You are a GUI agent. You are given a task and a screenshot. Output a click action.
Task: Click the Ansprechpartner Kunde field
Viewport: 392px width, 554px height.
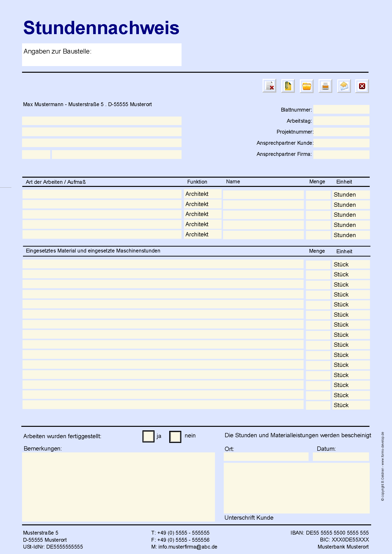tap(341, 143)
